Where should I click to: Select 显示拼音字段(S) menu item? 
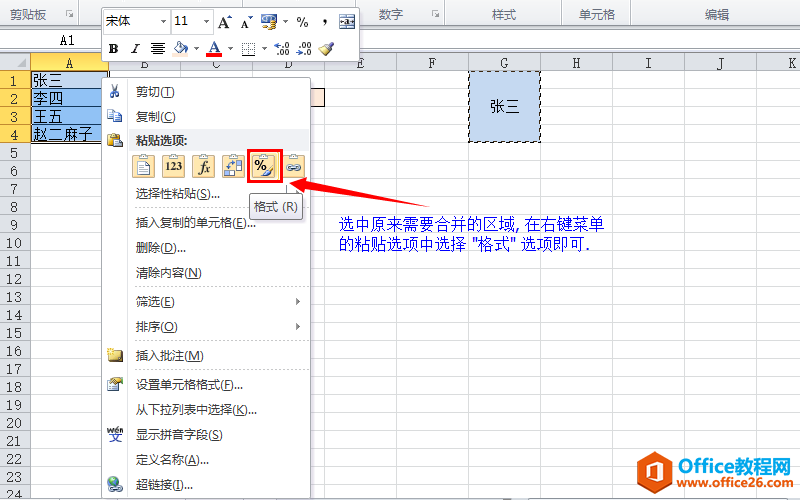(x=206, y=435)
